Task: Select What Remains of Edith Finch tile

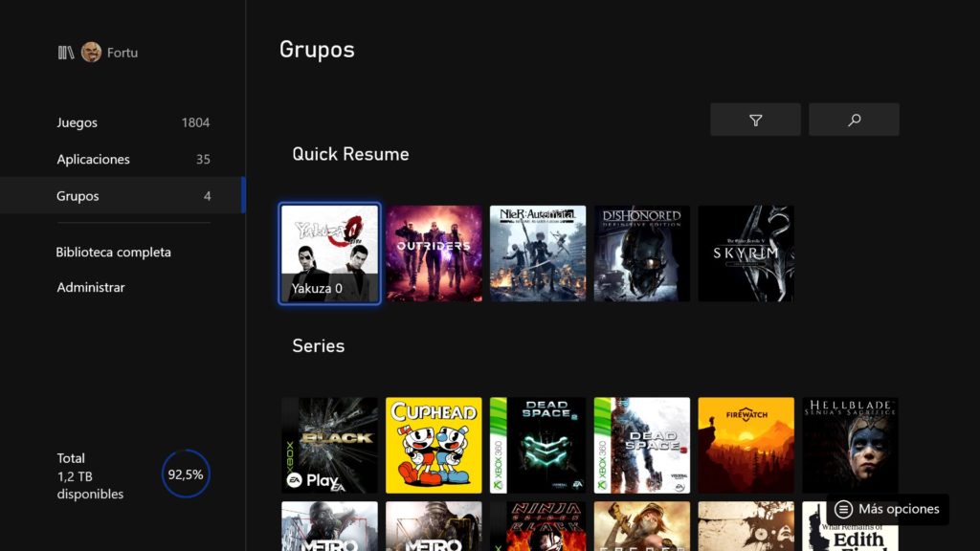Action: 850,526
